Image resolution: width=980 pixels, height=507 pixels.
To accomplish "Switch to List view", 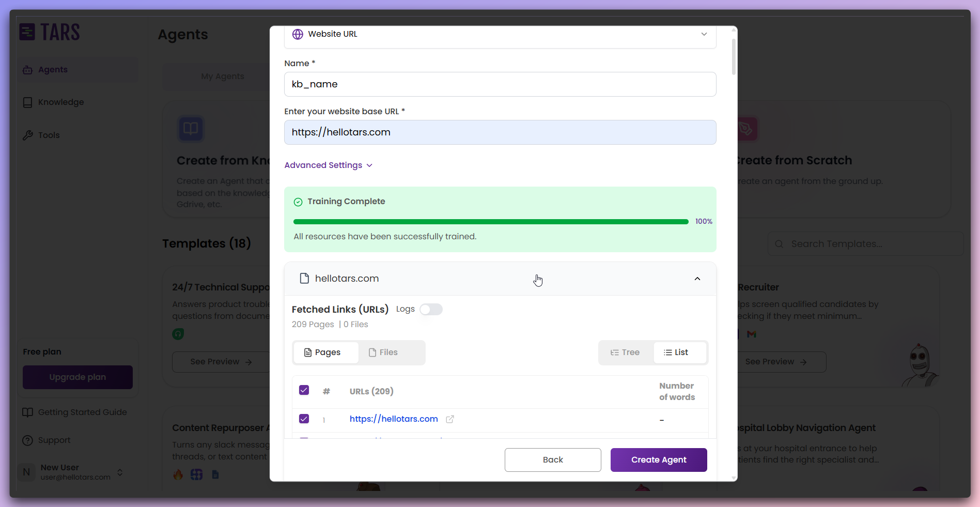I will click(679, 352).
